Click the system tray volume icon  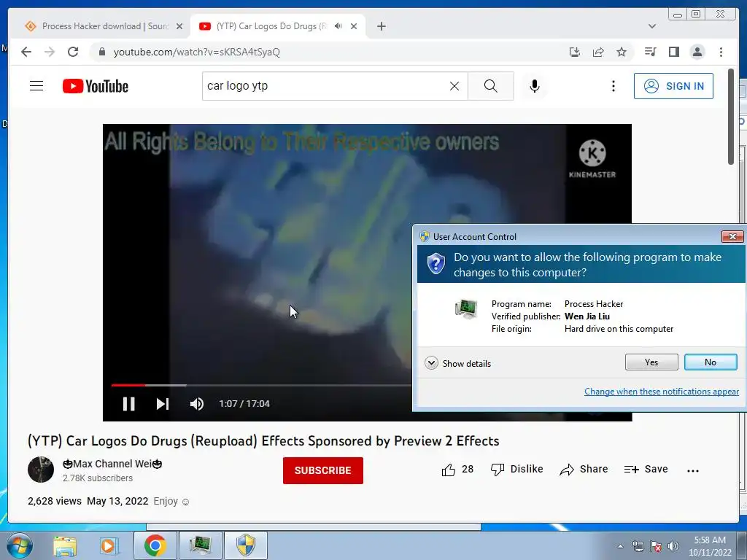coord(673,546)
